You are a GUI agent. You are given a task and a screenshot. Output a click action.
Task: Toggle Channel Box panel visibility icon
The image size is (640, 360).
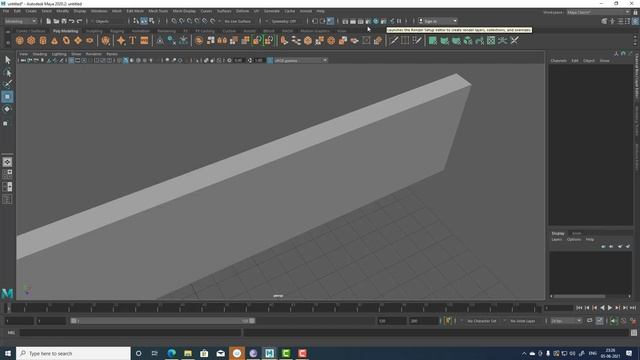[x=635, y=21]
